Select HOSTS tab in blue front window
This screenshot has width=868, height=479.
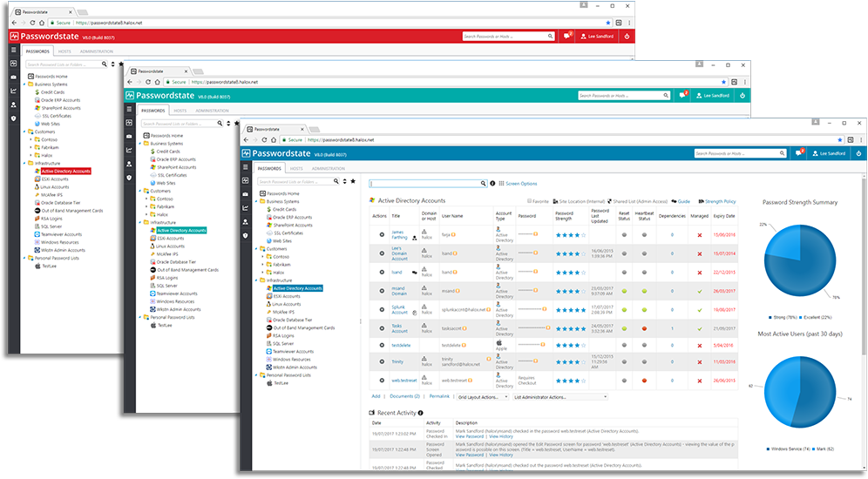(x=296, y=168)
